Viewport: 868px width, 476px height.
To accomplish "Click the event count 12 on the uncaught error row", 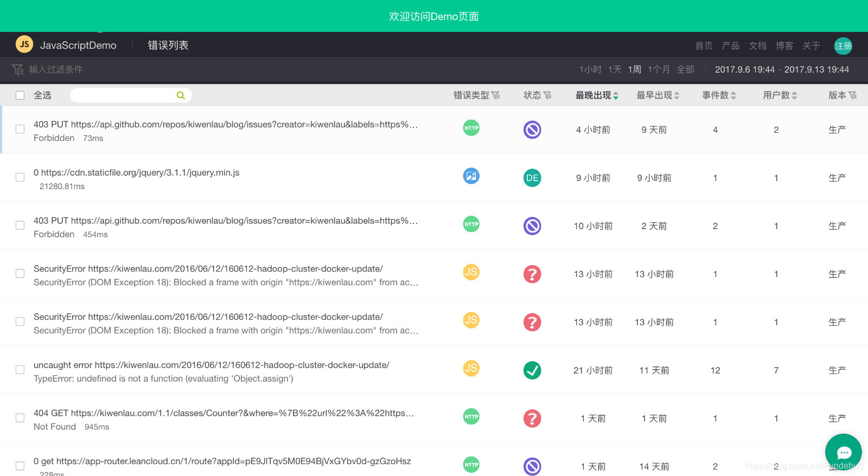I will point(715,370).
